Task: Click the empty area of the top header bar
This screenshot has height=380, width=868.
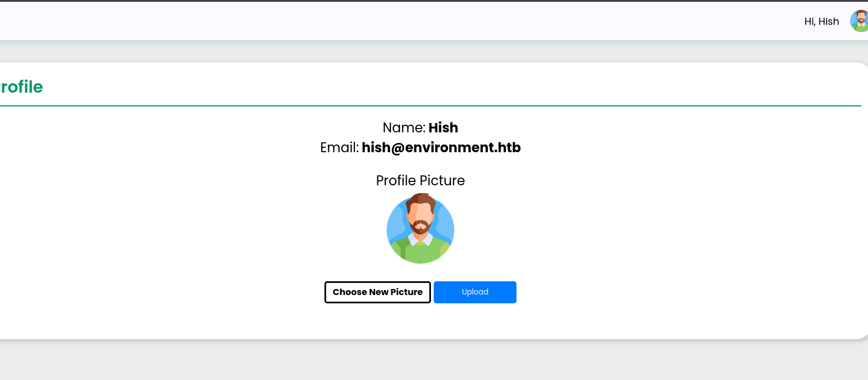Action: tap(386, 21)
